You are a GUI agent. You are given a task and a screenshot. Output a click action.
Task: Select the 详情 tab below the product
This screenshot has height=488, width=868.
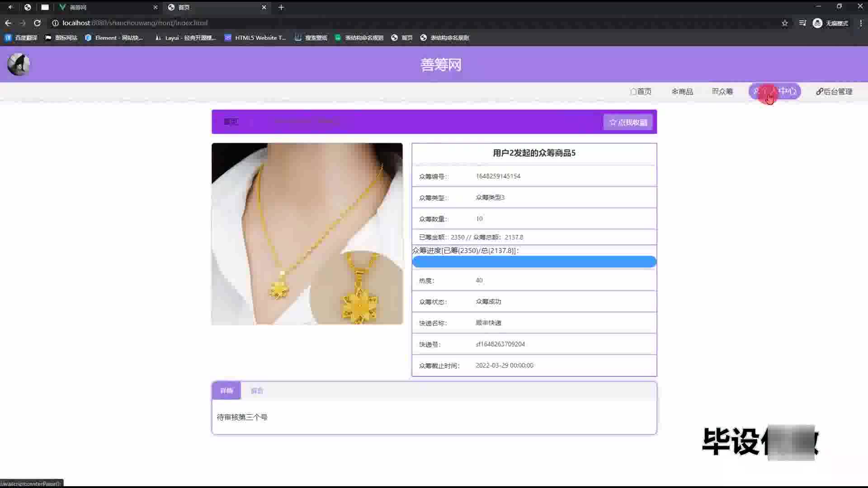(x=226, y=391)
